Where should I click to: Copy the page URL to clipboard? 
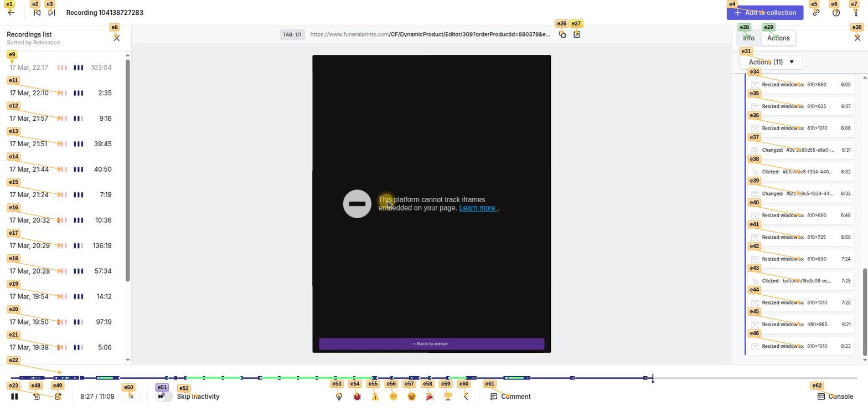(562, 34)
